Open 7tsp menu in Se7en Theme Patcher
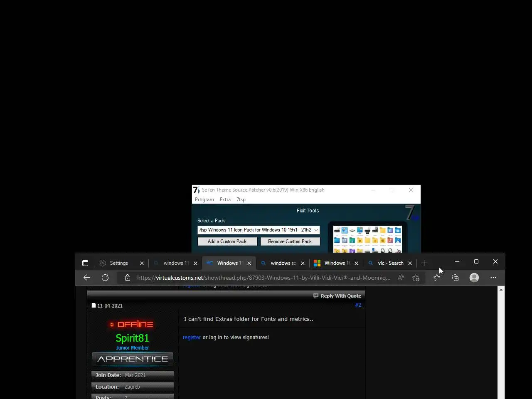The width and height of the screenshot is (532, 399). click(x=241, y=199)
